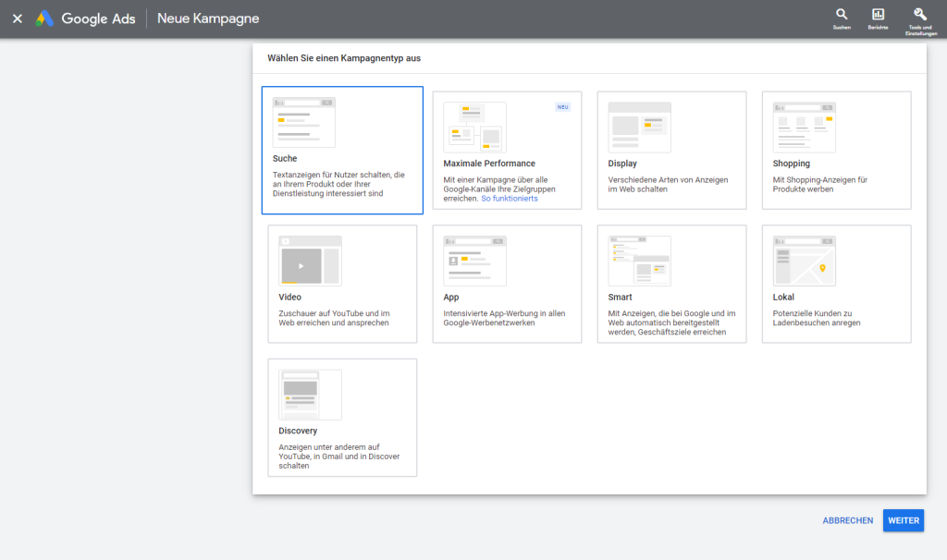
Task: Select the Video campaign play illustration
Action: point(310,261)
